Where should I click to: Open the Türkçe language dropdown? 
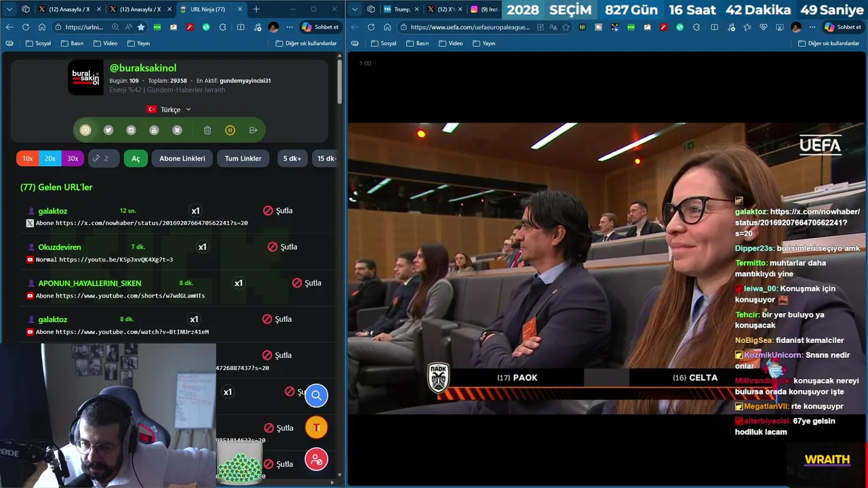[170, 109]
